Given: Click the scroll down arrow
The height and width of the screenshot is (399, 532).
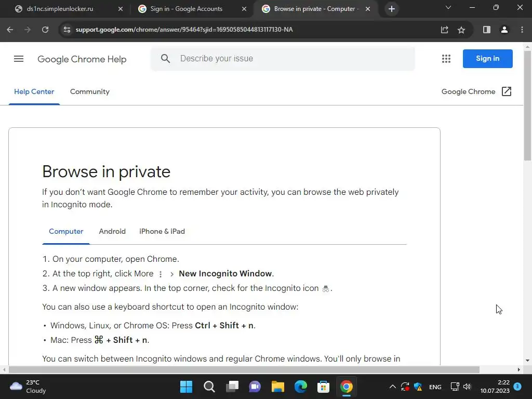Looking at the screenshot, I should 527,361.
